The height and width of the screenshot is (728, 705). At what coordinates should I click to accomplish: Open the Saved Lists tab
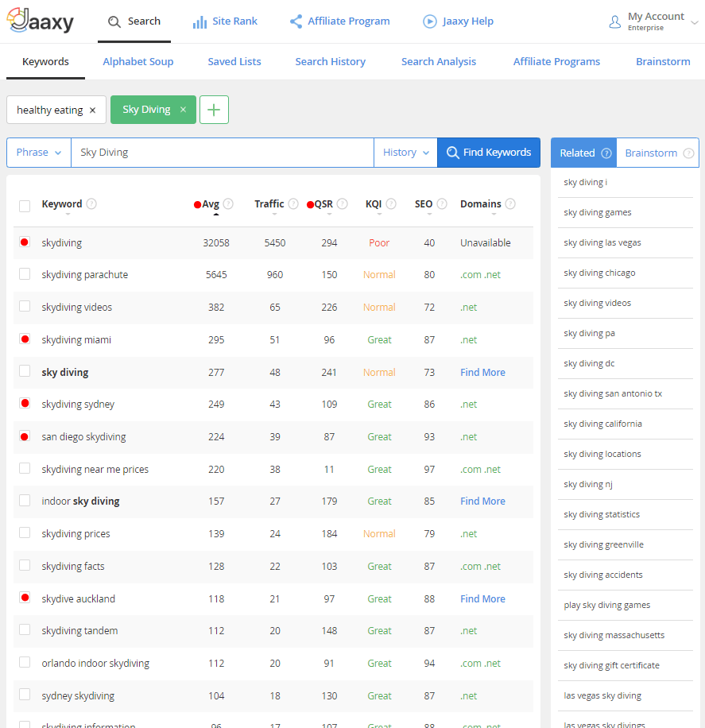coord(234,62)
